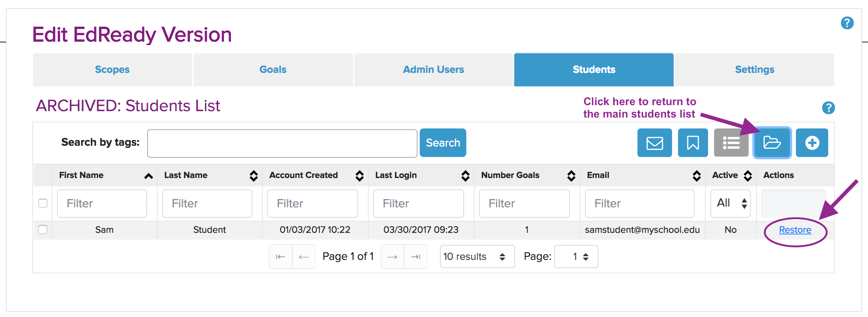The image size is (868, 317).
Task: Check the checkbox for Sam Student row
Action: point(43,229)
